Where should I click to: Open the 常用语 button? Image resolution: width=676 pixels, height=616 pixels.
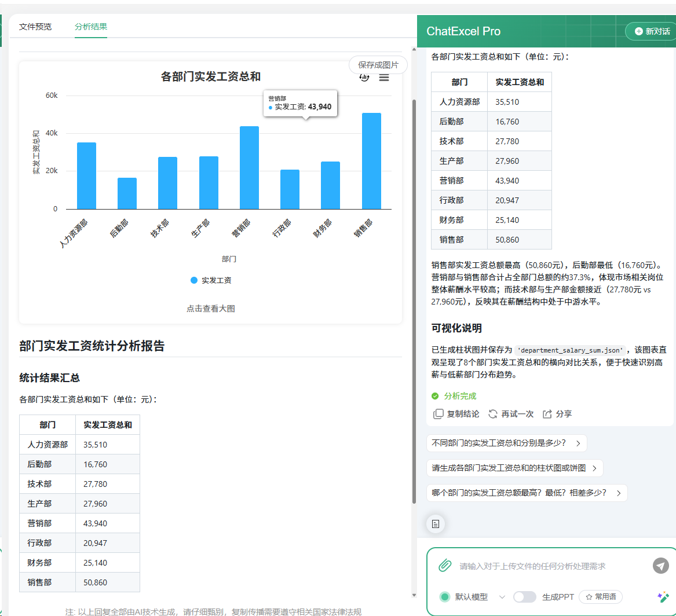click(x=601, y=597)
